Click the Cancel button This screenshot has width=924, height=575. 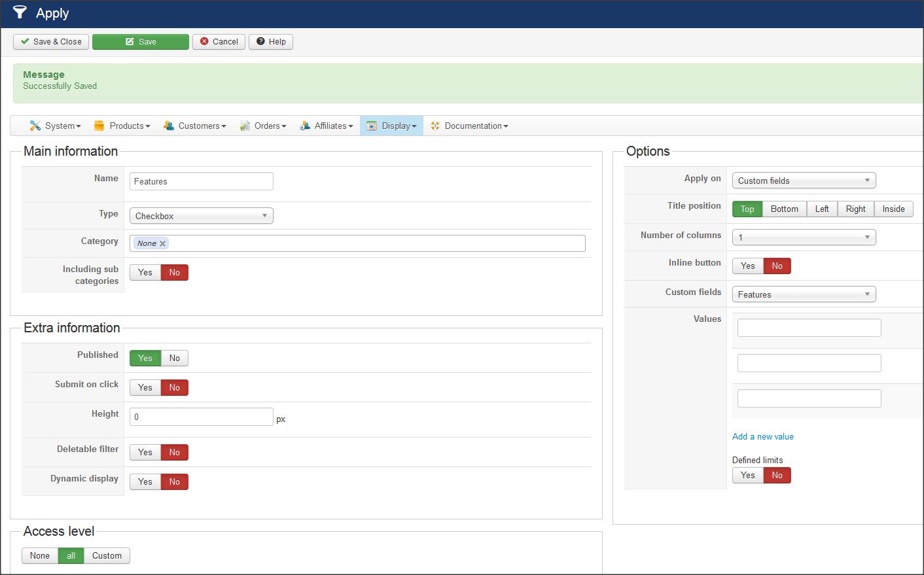coord(219,42)
